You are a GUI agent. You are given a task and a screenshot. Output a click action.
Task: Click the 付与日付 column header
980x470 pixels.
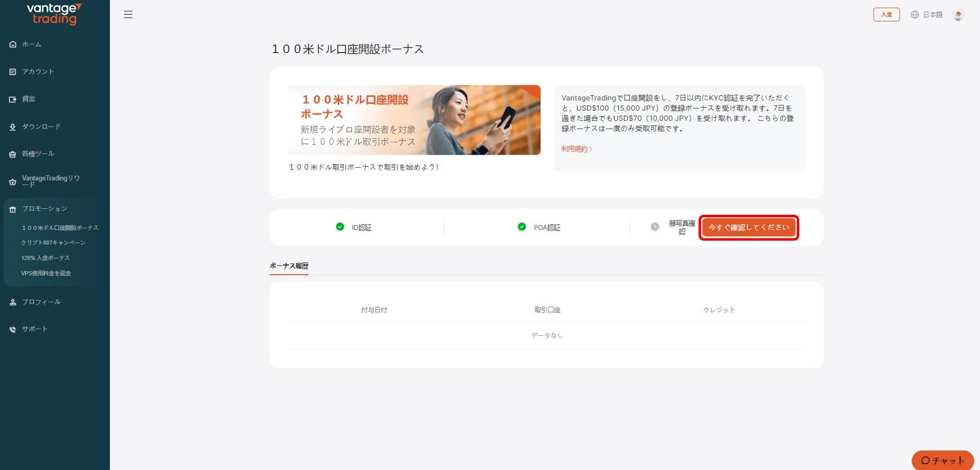pyautogui.click(x=374, y=310)
